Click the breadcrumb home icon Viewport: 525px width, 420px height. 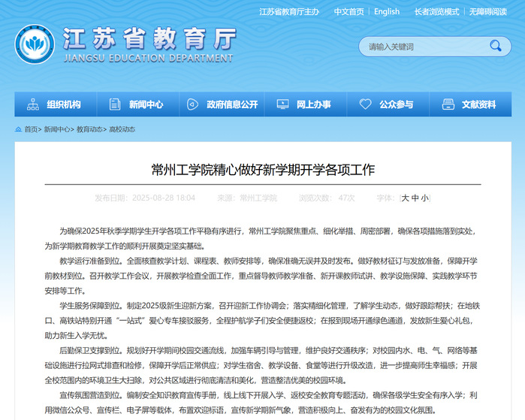tap(18, 130)
